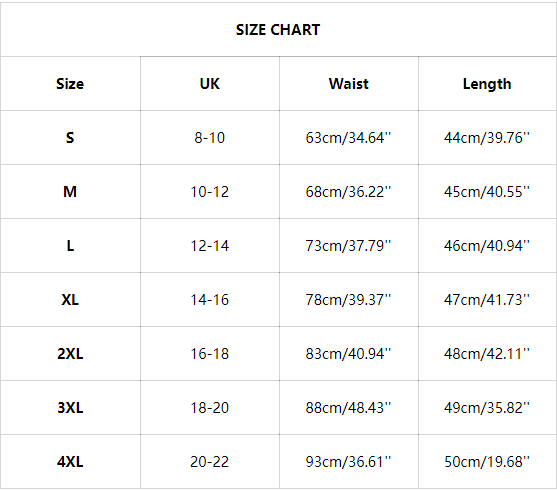
Task: Select length value 50cm/19.68''
Action: coord(487,462)
